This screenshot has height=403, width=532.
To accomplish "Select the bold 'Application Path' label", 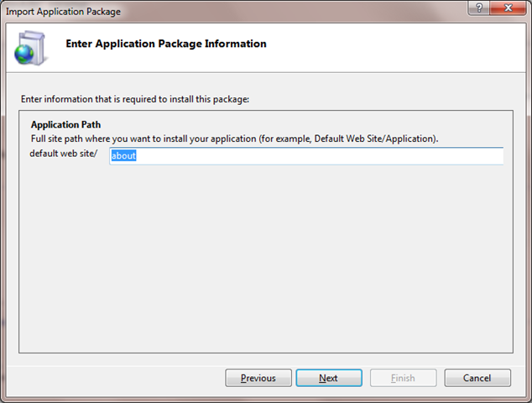I will click(65, 124).
